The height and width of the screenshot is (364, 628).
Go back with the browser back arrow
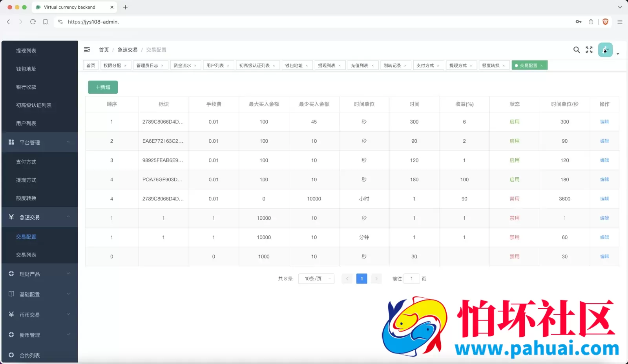pyautogui.click(x=9, y=22)
